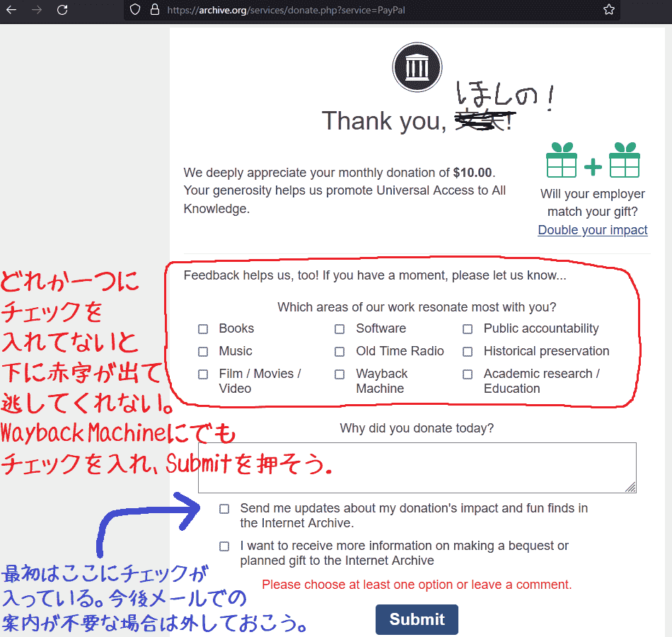Viewport: 672px width, 637px height.
Task: Check the Music checkbox
Action: (203, 352)
